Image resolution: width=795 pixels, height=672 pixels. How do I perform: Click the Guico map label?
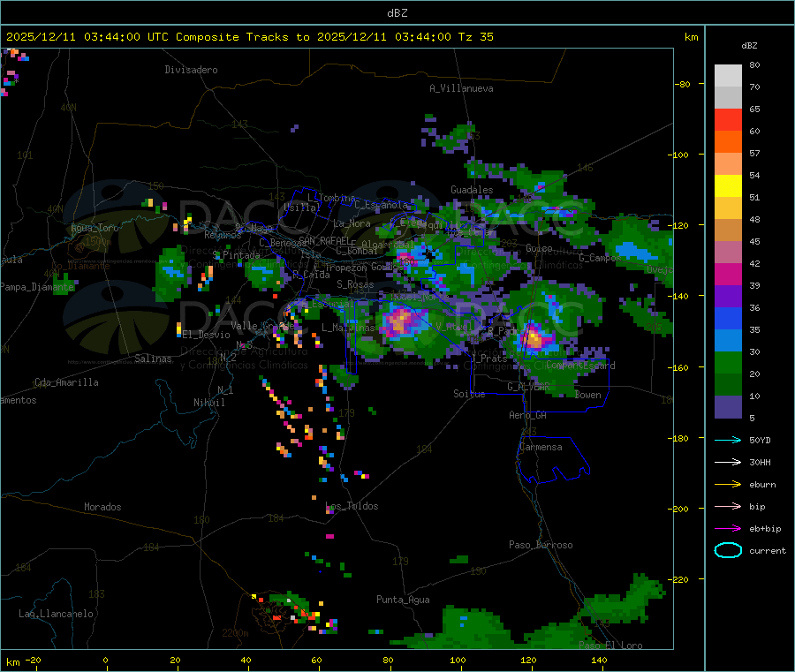539,248
